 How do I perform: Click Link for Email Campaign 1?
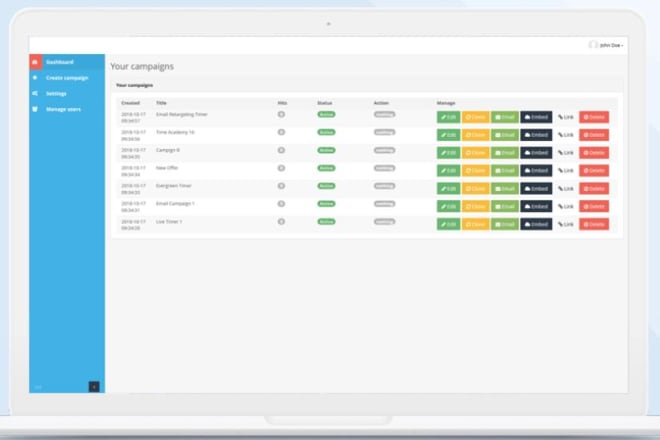click(566, 206)
